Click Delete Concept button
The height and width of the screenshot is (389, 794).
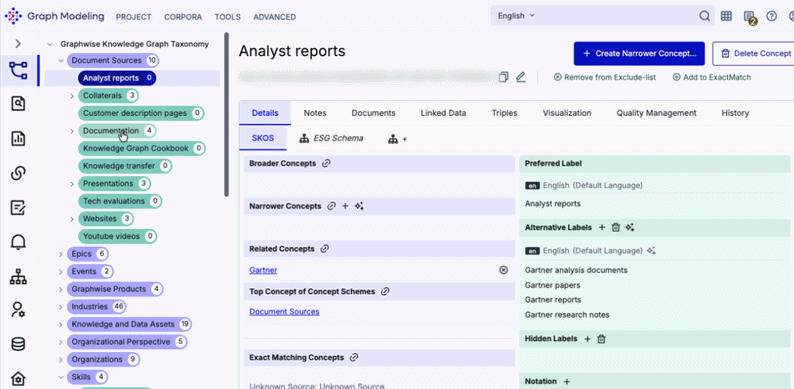pyautogui.click(x=753, y=53)
